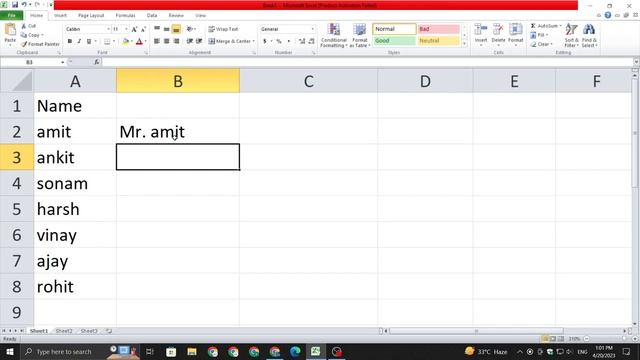Set top vertical alignment
Image resolution: width=640 pixels, height=360 pixels.
tap(157, 29)
